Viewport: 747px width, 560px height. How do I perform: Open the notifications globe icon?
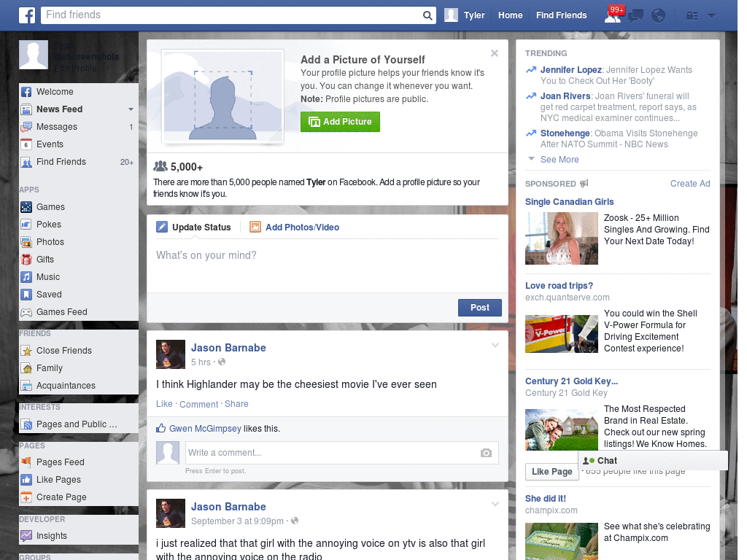pyautogui.click(x=659, y=16)
